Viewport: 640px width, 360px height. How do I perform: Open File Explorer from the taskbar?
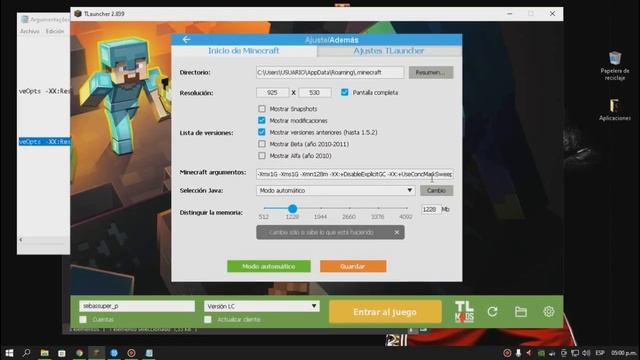tap(44, 353)
